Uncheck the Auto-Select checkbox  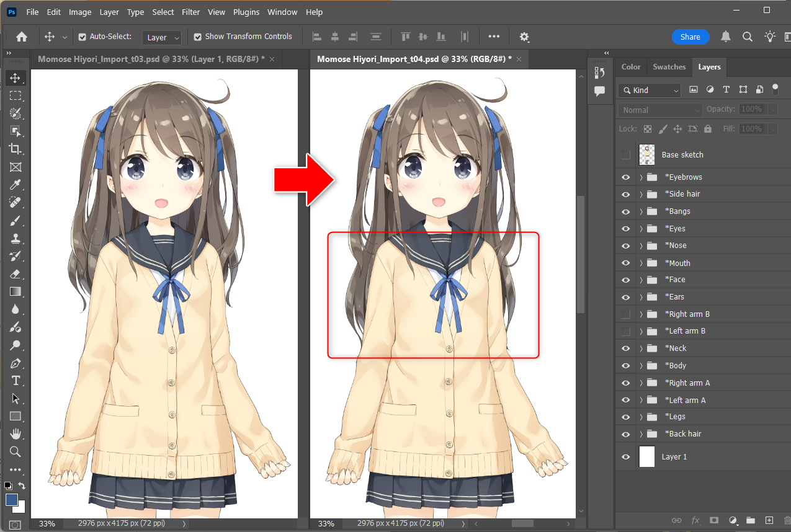pyautogui.click(x=83, y=37)
